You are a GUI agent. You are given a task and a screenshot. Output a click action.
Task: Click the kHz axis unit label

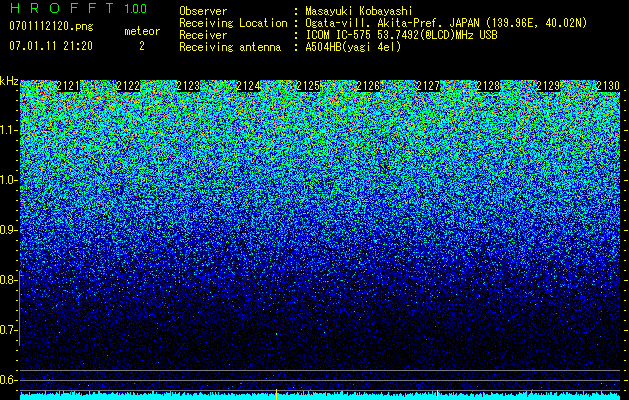9,81
